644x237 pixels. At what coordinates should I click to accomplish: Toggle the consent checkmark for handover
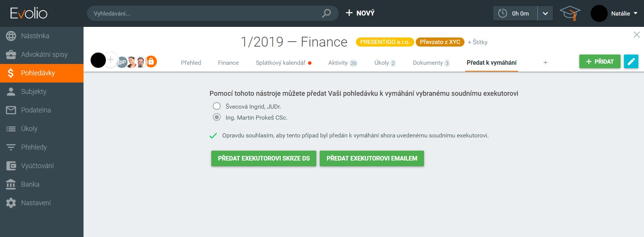pyautogui.click(x=213, y=136)
